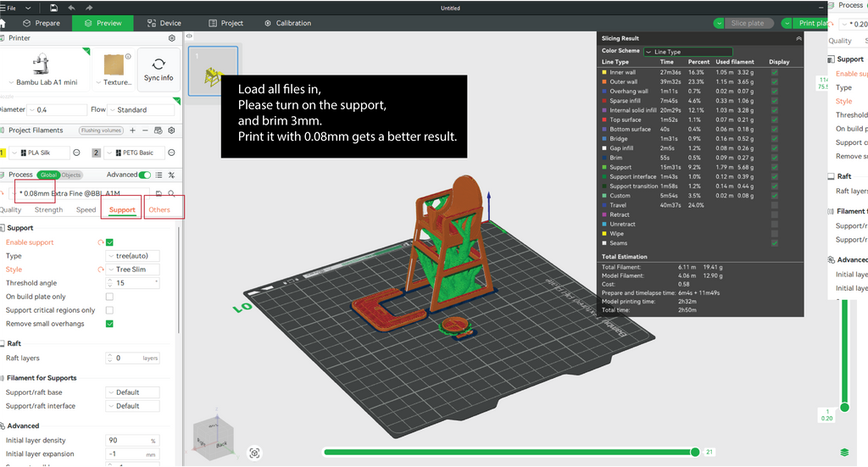Click the Flushing volumes button

pyautogui.click(x=101, y=131)
